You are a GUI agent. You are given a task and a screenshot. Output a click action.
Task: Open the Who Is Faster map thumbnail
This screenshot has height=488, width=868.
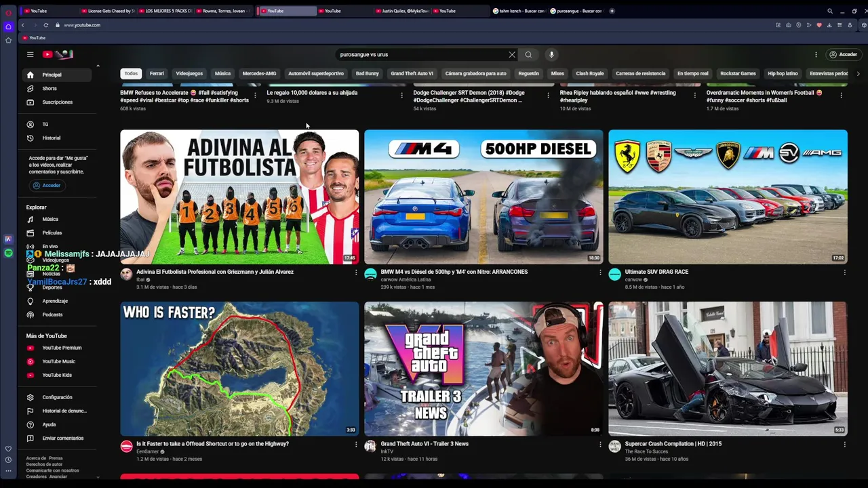pyautogui.click(x=239, y=369)
